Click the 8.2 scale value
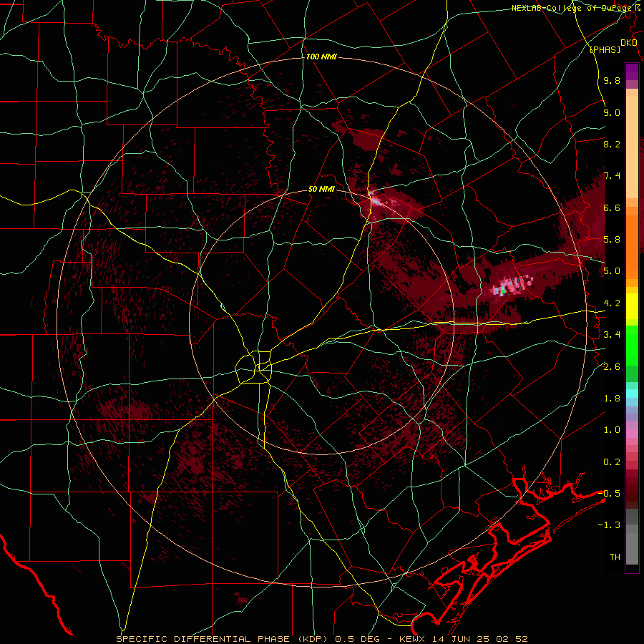Viewport: 644px width, 644px height. click(x=612, y=144)
